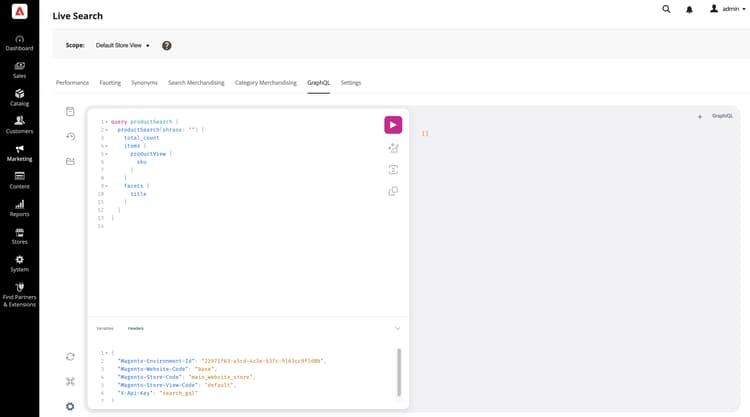
Task: Click the Magento-Website-Code header line
Action: pos(167,369)
